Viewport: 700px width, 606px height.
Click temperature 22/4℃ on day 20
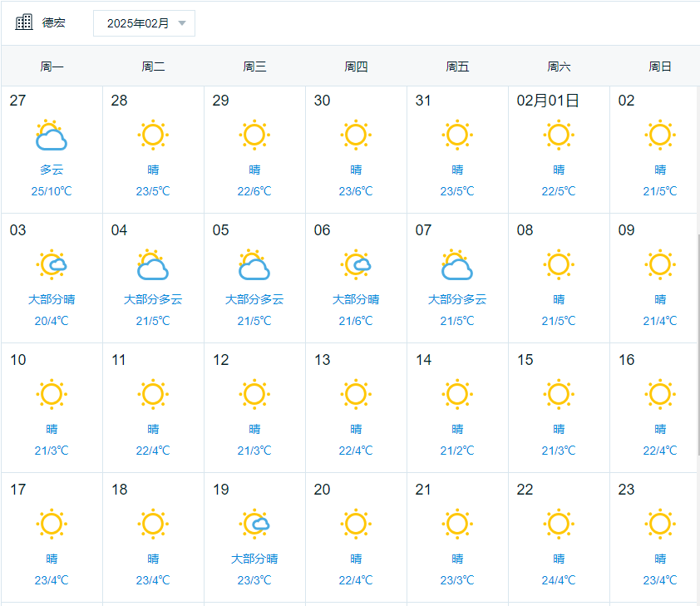[x=356, y=579]
